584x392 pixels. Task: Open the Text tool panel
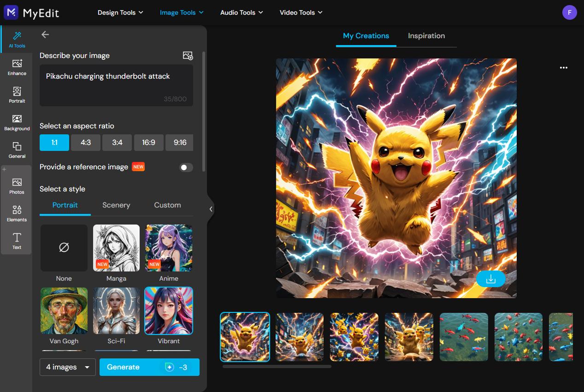(17, 240)
